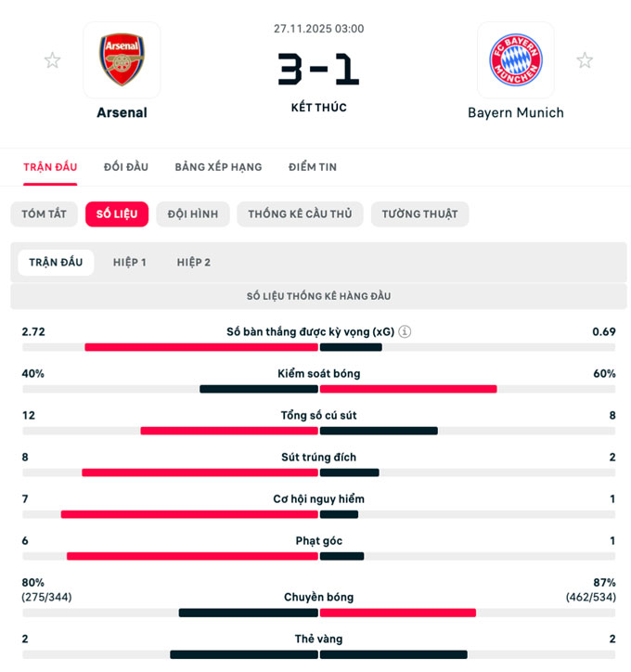The height and width of the screenshot is (672, 631).
Task: Click the Arsenal club crest
Action: [122, 60]
